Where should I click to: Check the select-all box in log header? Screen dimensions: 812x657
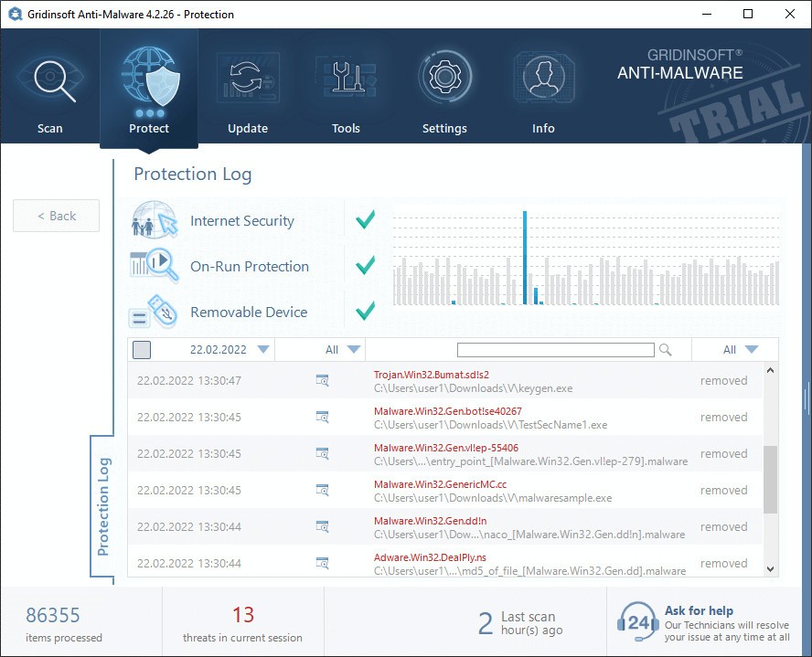click(x=141, y=350)
